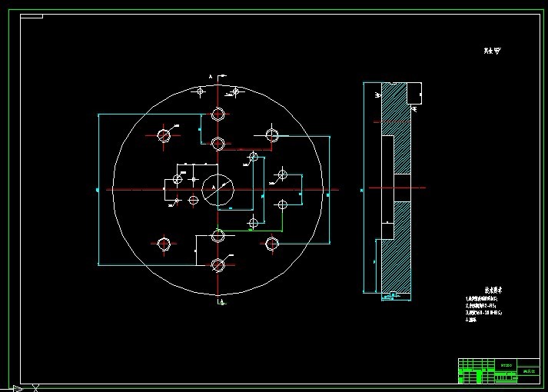The height and width of the screenshot is (392, 548).
Task: Select the topmost hole on vertical centerline
Action: click(x=218, y=115)
